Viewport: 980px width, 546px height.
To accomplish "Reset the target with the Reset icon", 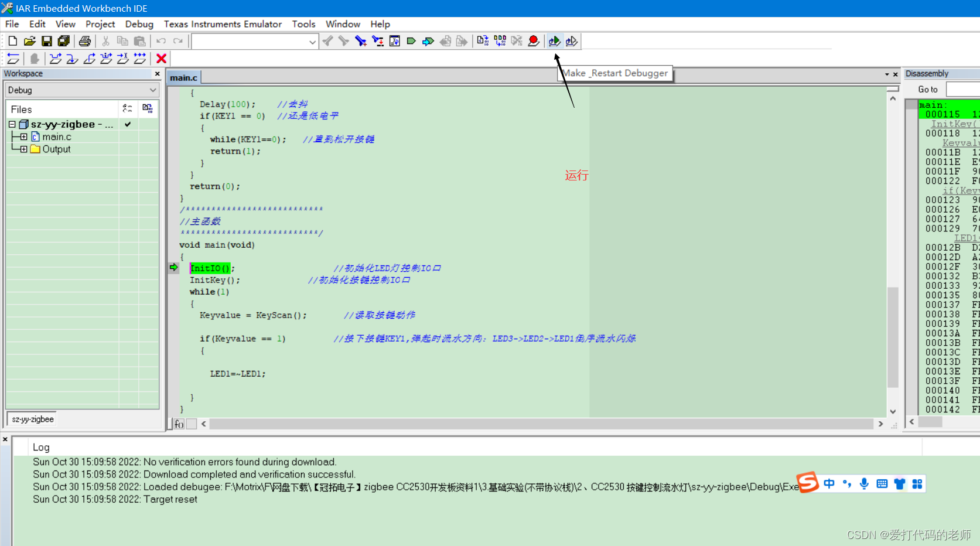I will [x=13, y=59].
